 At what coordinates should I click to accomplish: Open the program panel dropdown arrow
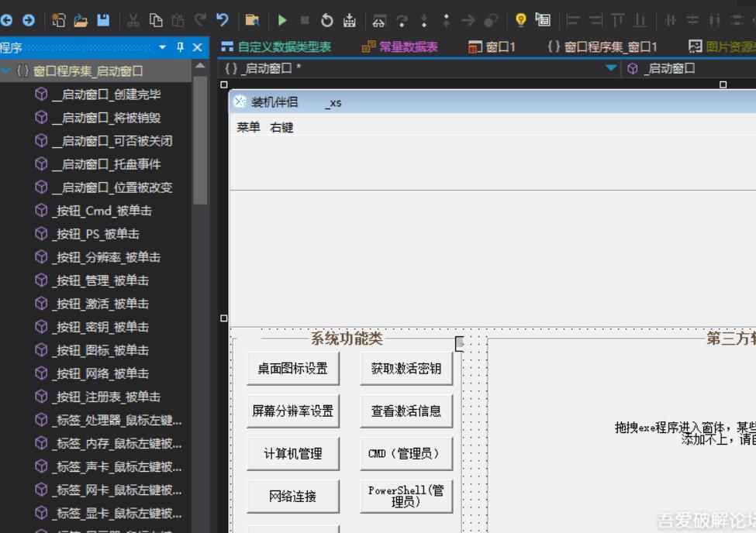pos(163,47)
